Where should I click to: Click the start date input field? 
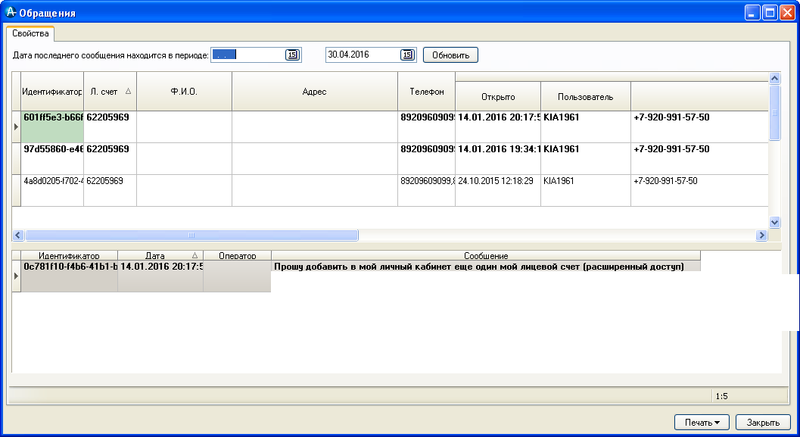(248, 54)
